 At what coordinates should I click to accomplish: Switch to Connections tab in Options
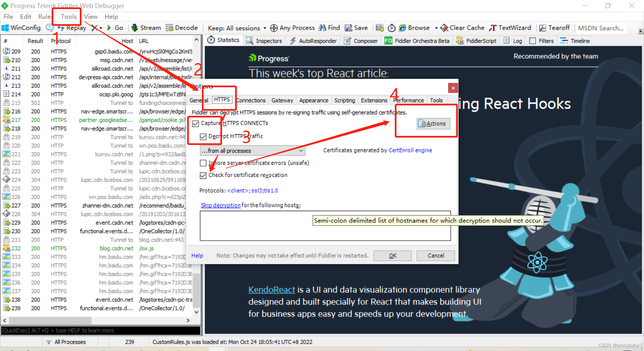coord(251,100)
